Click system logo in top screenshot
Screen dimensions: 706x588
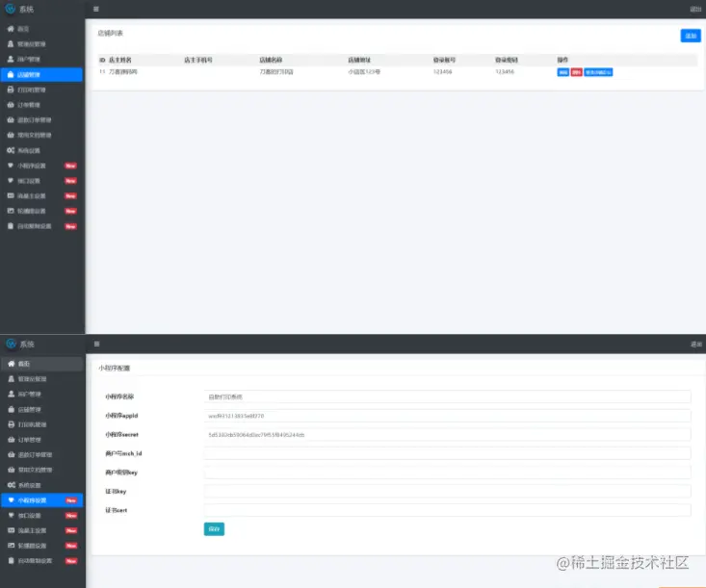click(x=10, y=9)
